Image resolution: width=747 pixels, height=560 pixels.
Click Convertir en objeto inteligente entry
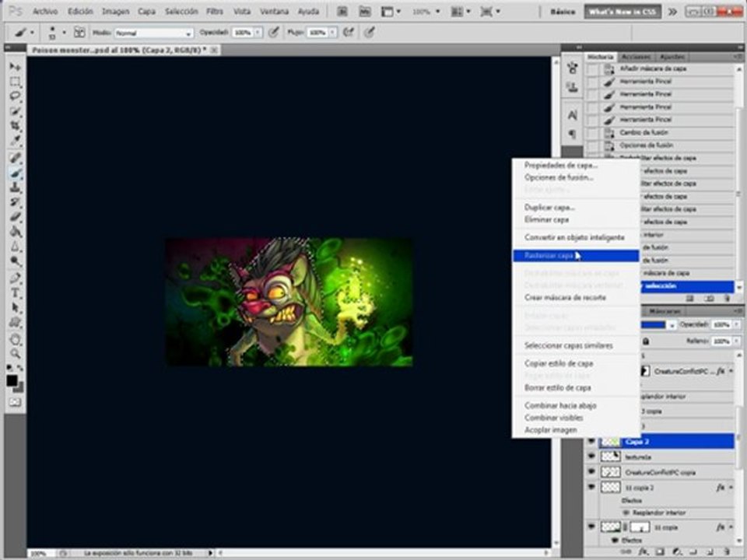(x=576, y=237)
